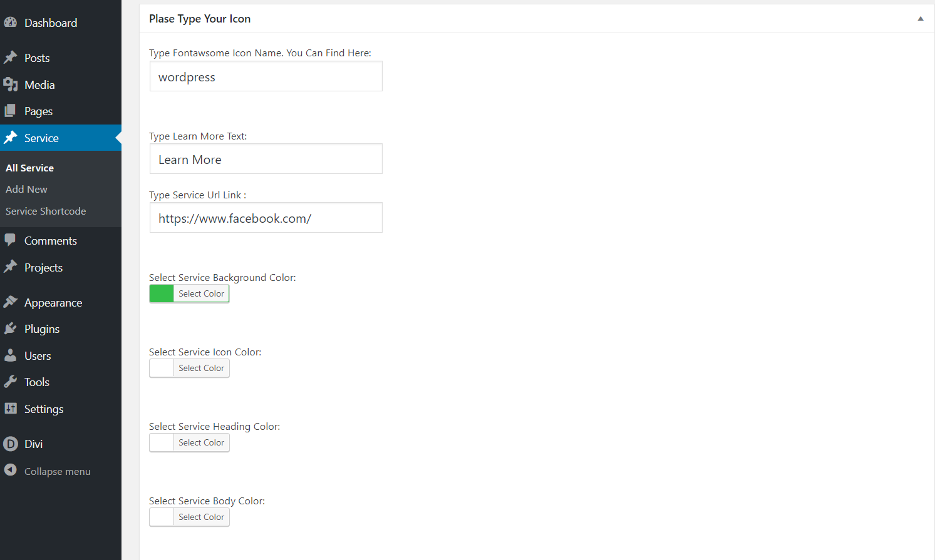Viewport: 935px width, 560px height.
Task: Click Select Color for Body Color
Action: (201, 517)
